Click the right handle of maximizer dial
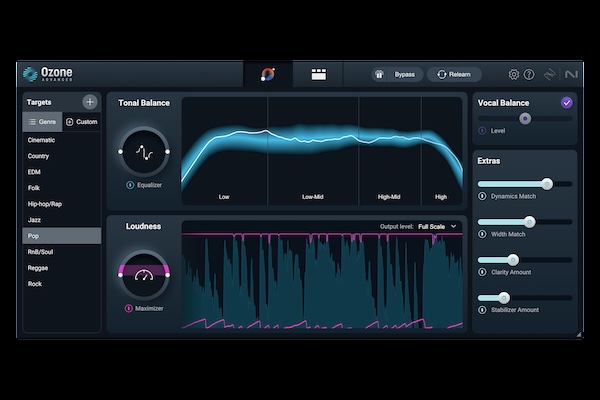 click(x=168, y=275)
